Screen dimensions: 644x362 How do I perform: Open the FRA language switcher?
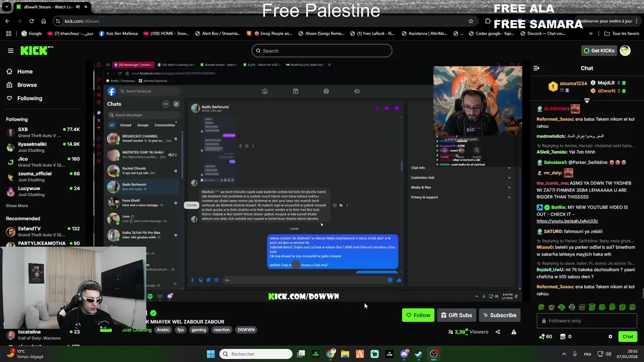click(x=587, y=354)
